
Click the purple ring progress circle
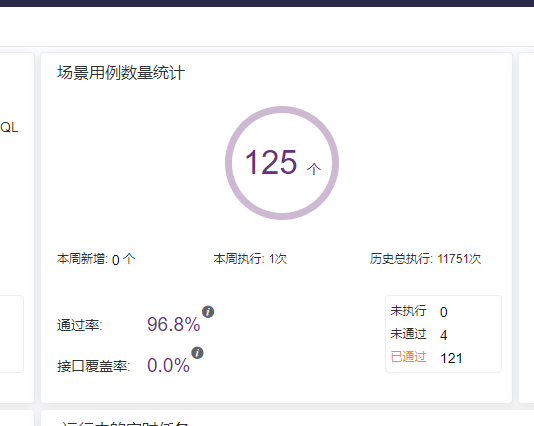tap(282, 163)
